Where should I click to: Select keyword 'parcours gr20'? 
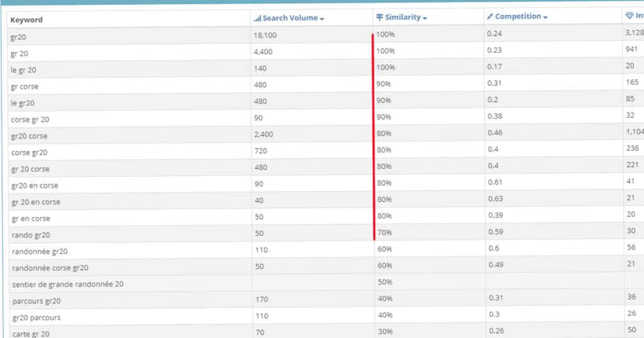coord(36,301)
